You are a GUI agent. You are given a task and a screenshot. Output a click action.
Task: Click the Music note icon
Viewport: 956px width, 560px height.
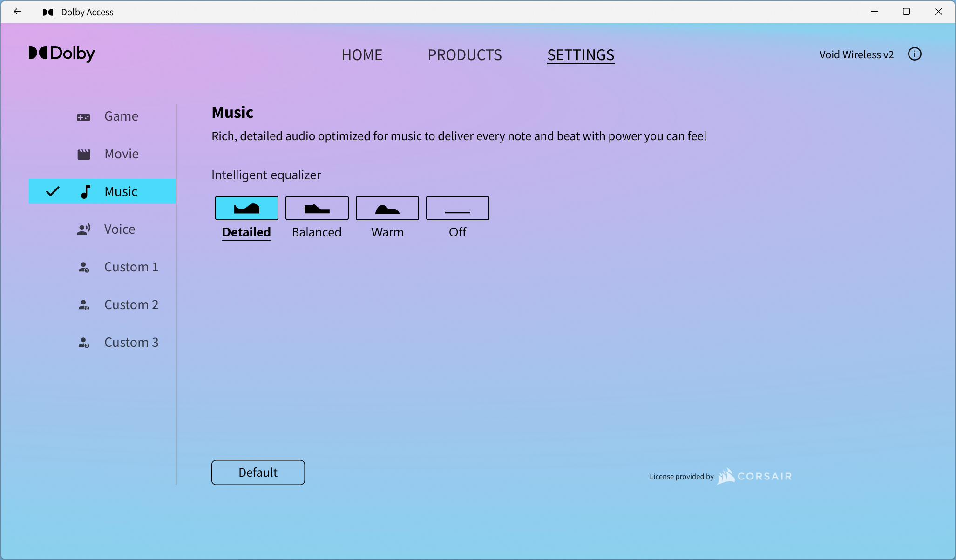[x=85, y=191]
